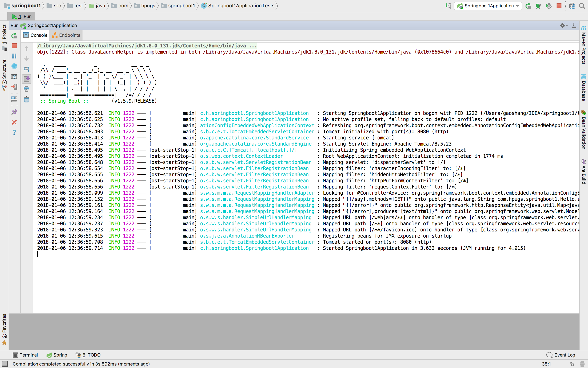Clear all console output with trash icon
This screenshot has height=368, width=588.
[27, 99]
